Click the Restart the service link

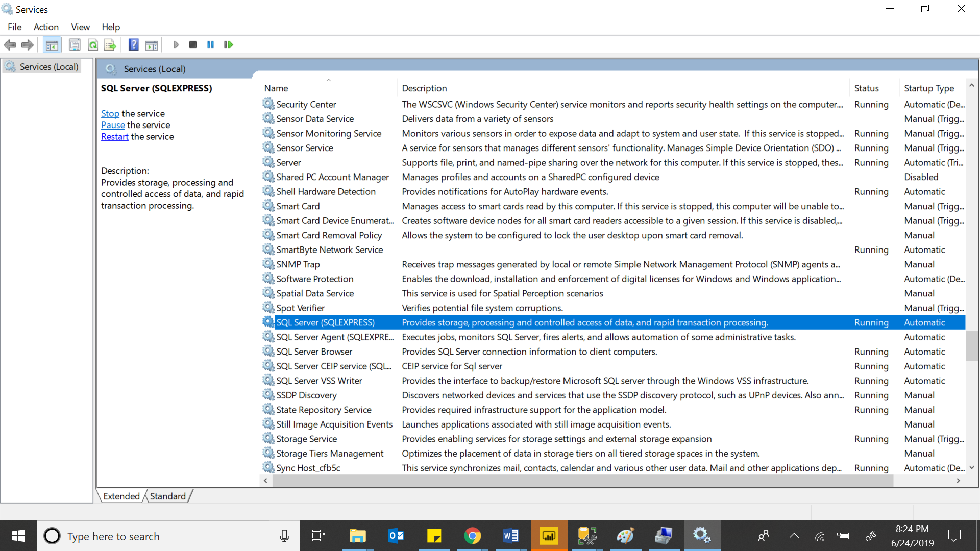114,136
